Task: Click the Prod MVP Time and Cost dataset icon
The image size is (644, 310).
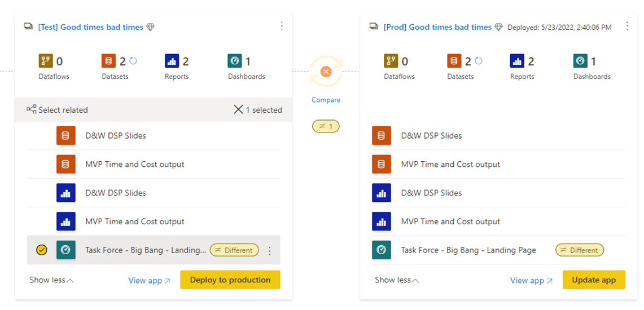Action: pyautogui.click(x=382, y=164)
